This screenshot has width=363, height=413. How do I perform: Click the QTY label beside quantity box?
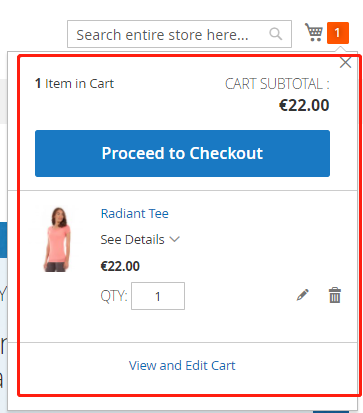click(x=114, y=296)
